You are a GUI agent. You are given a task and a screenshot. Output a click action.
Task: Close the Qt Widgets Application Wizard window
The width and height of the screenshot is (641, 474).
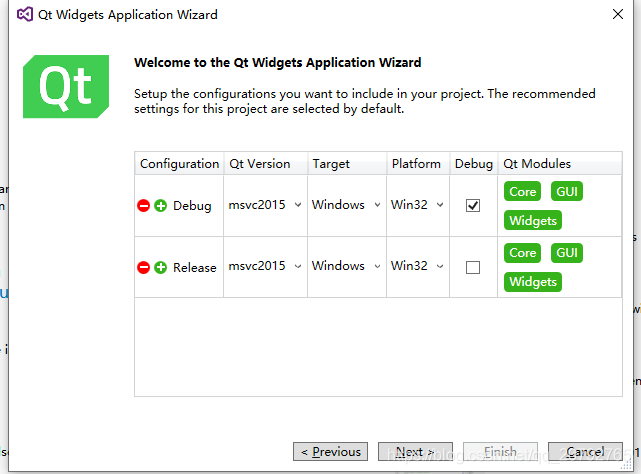(x=618, y=14)
